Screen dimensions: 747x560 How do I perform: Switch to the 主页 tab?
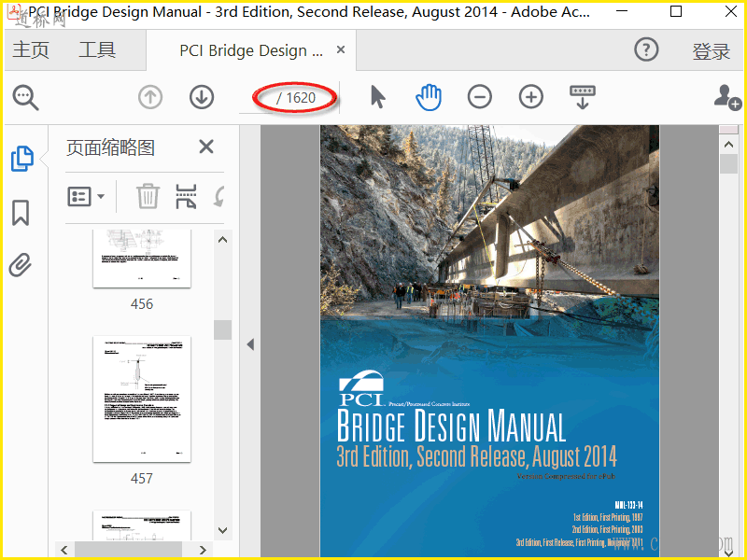(31, 50)
